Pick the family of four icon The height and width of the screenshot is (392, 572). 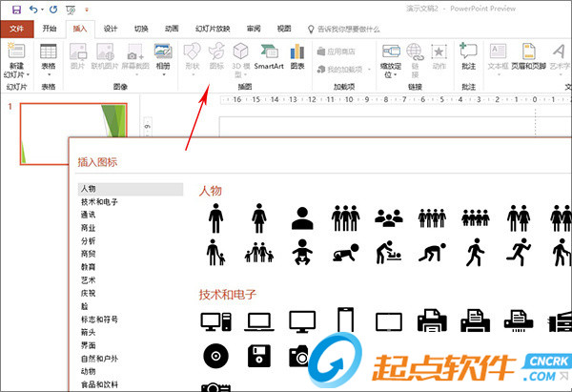tap(259, 252)
